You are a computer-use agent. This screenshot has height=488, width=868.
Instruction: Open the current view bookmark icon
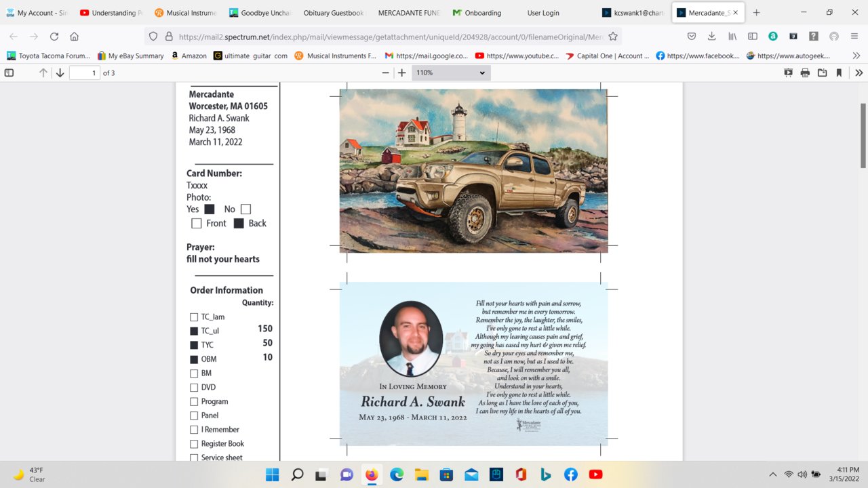click(x=839, y=73)
